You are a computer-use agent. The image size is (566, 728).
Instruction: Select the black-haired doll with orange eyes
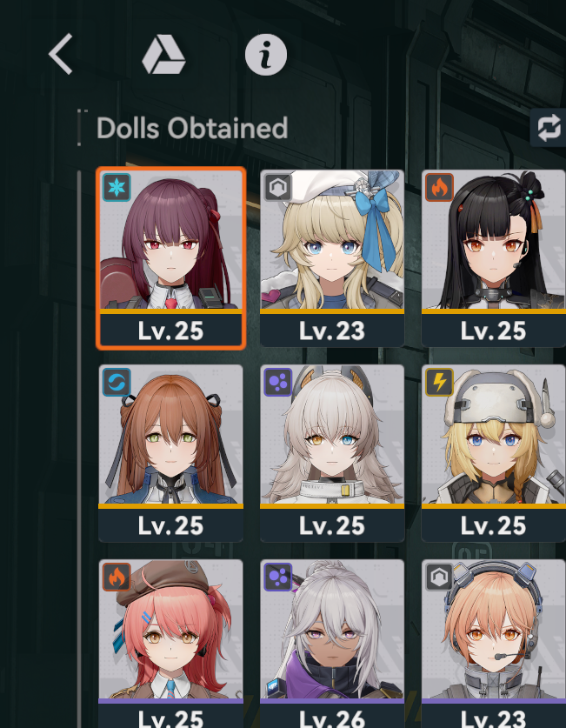494,258
